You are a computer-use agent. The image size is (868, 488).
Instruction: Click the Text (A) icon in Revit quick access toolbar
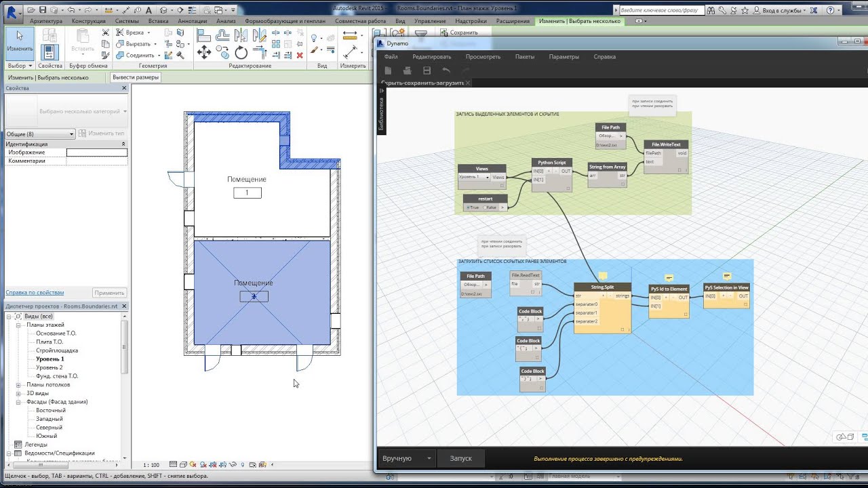tap(149, 10)
